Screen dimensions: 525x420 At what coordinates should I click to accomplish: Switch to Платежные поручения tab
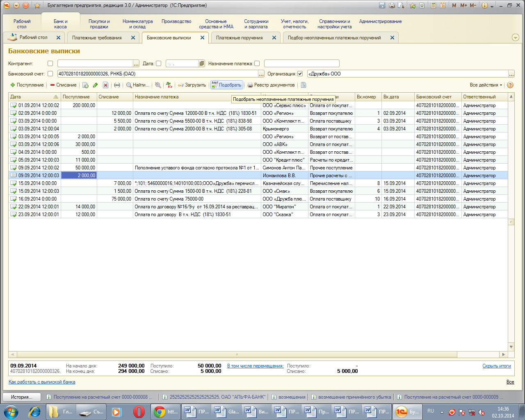[239, 38]
